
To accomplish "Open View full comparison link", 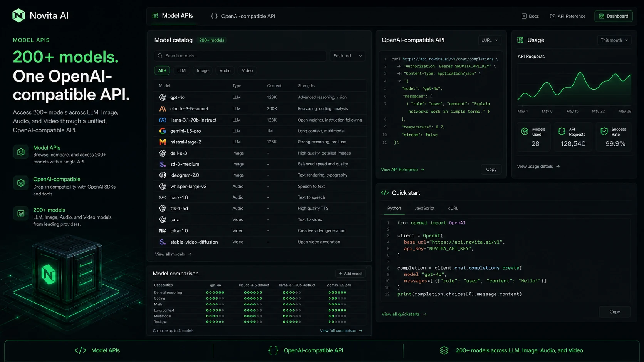I will tap(341, 330).
